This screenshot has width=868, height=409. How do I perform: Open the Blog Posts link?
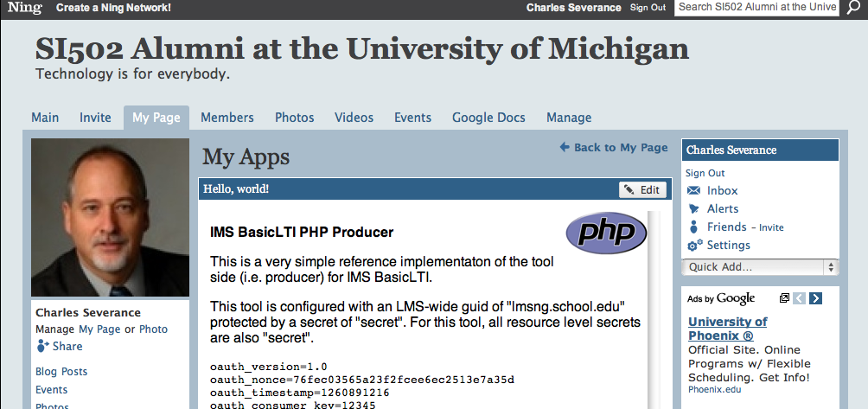click(x=61, y=371)
